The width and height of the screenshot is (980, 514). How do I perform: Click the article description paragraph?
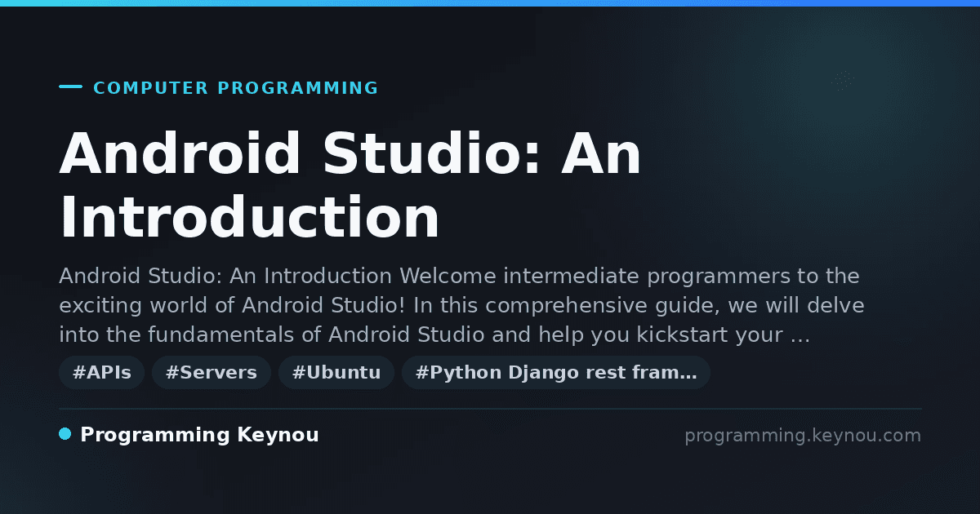tap(461, 305)
